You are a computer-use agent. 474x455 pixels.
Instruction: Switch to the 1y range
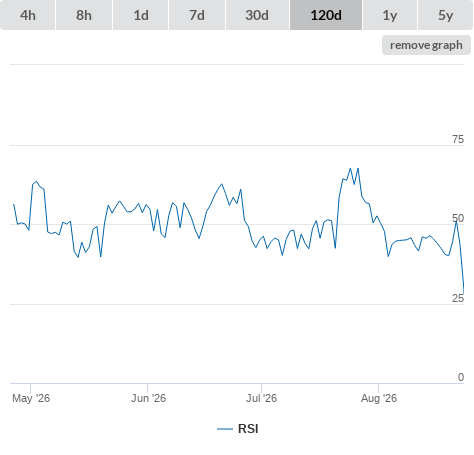click(390, 15)
